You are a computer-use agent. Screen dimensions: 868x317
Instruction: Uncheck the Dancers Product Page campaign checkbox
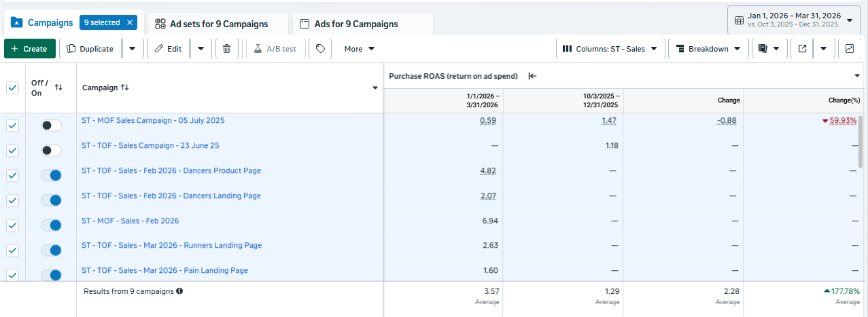[x=12, y=175]
